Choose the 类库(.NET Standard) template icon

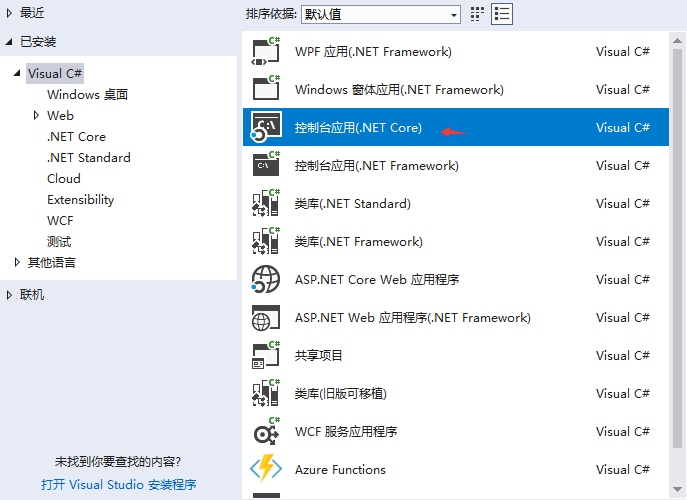(x=266, y=204)
